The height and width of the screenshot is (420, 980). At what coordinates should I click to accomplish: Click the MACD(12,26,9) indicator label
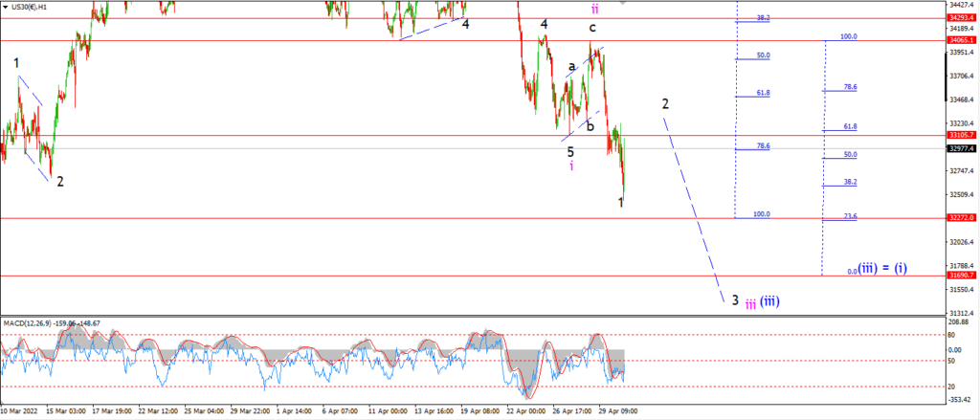[28, 341]
